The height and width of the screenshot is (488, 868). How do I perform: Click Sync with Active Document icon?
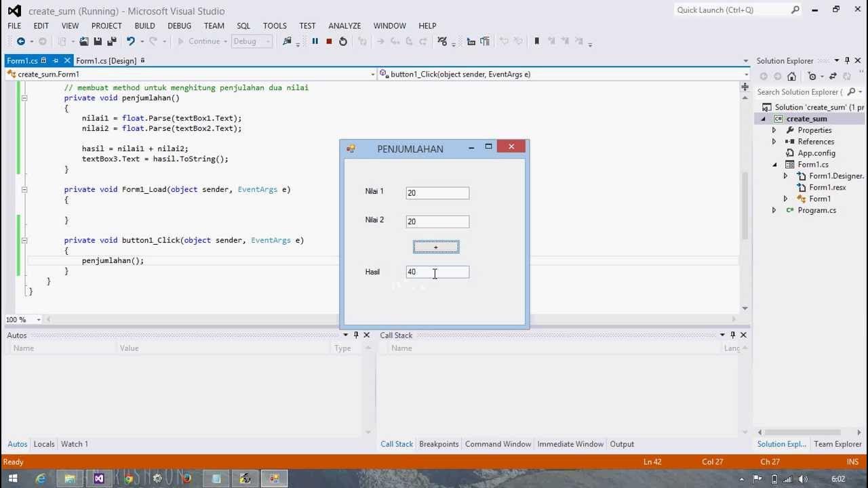pyautogui.click(x=833, y=77)
